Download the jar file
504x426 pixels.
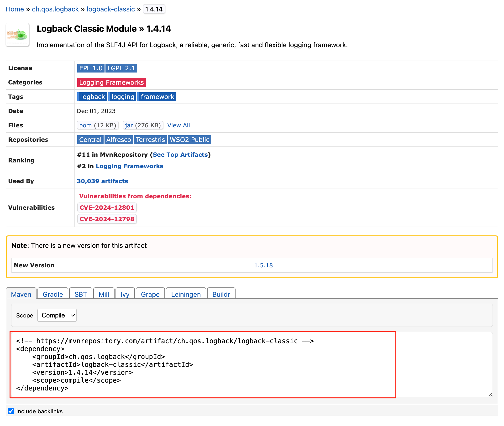click(129, 125)
